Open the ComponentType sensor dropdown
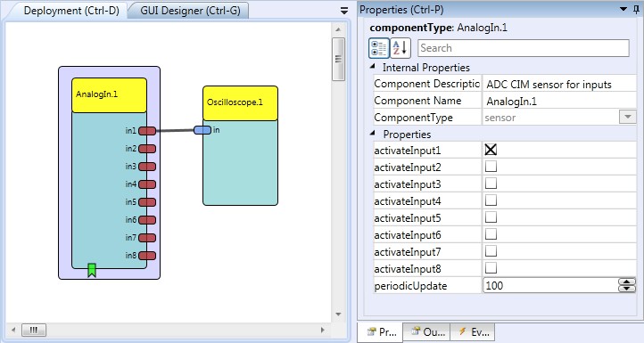This screenshot has width=644, height=343. [x=628, y=118]
